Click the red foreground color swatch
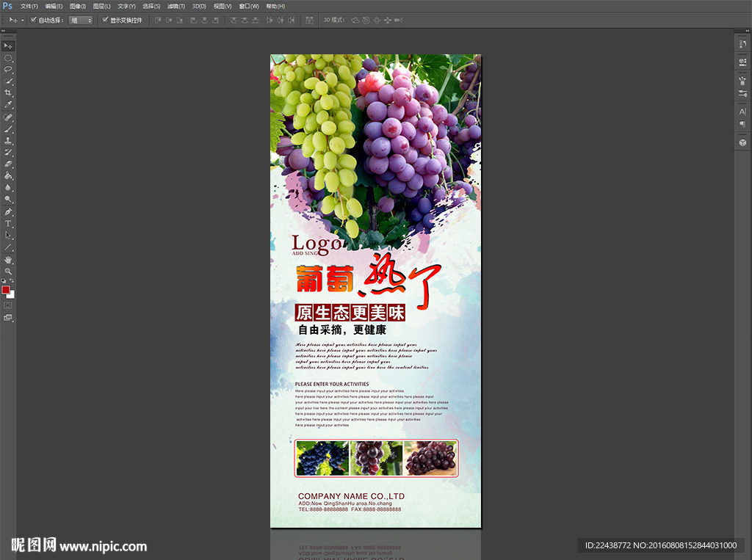Viewport: 752px width, 560px height. (x=5, y=290)
